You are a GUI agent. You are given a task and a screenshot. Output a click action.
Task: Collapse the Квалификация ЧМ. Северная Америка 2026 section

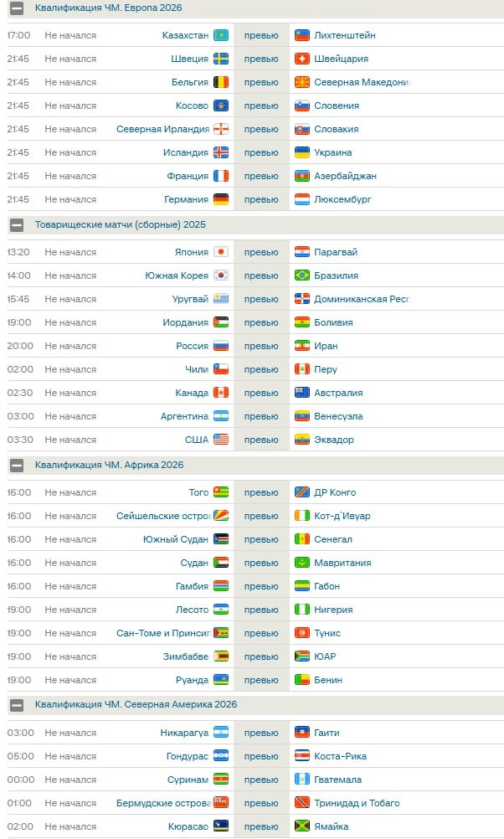(17, 705)
